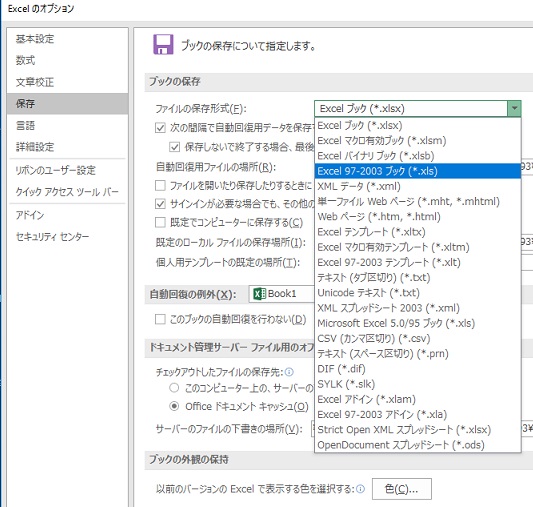Open the 詳細設定 category

tap(67, 147)
